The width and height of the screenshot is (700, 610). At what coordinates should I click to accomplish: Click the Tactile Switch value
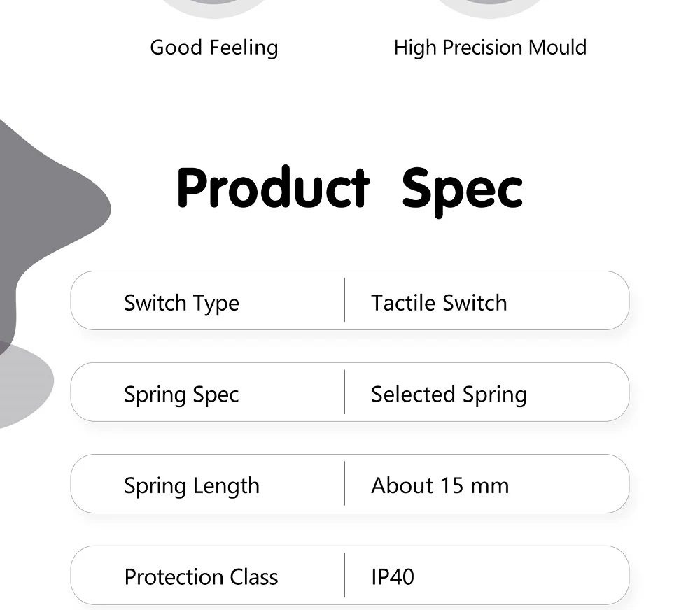439,303
